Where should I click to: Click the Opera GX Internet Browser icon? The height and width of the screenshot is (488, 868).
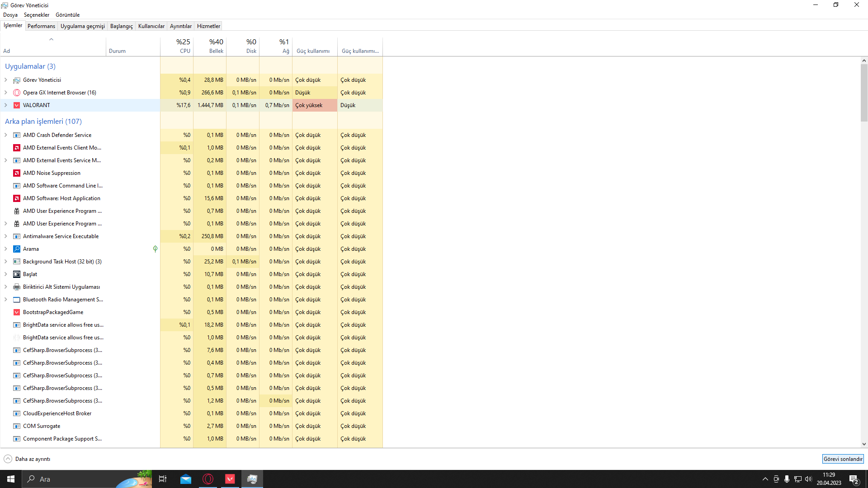17,93
